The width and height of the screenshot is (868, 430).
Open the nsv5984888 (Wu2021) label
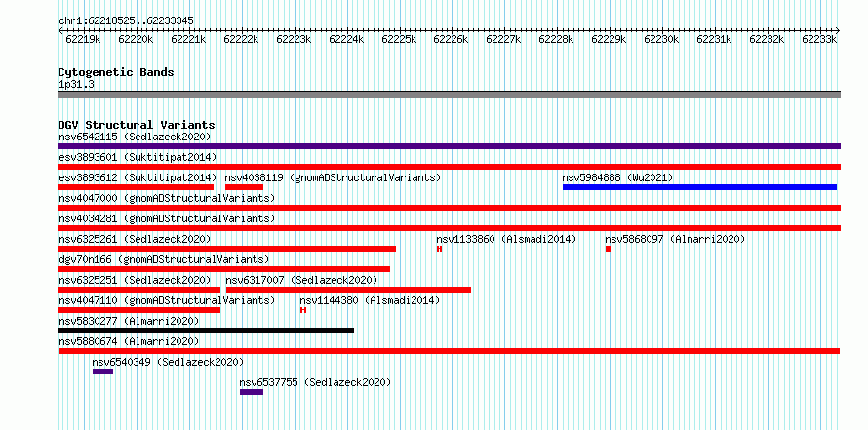click(617, 177)
